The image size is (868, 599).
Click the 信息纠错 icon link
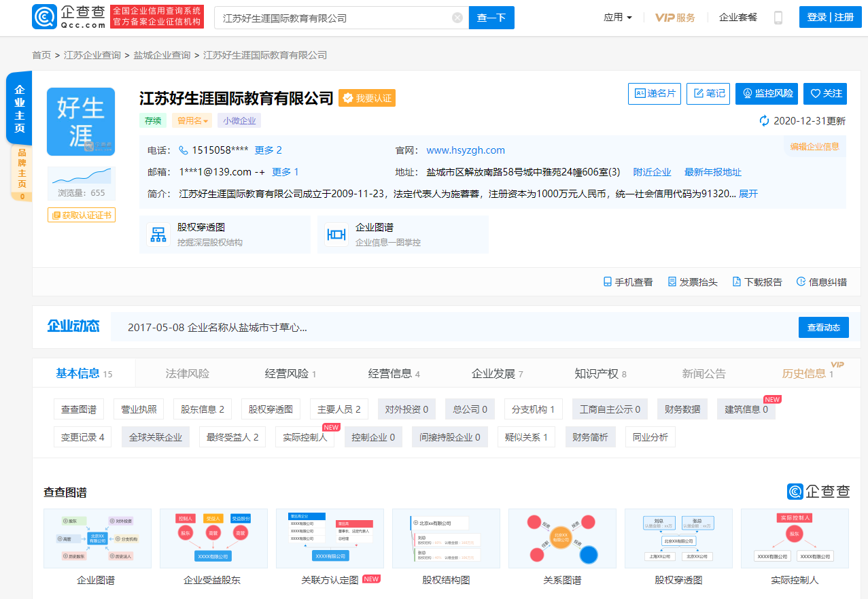[822, 281]
